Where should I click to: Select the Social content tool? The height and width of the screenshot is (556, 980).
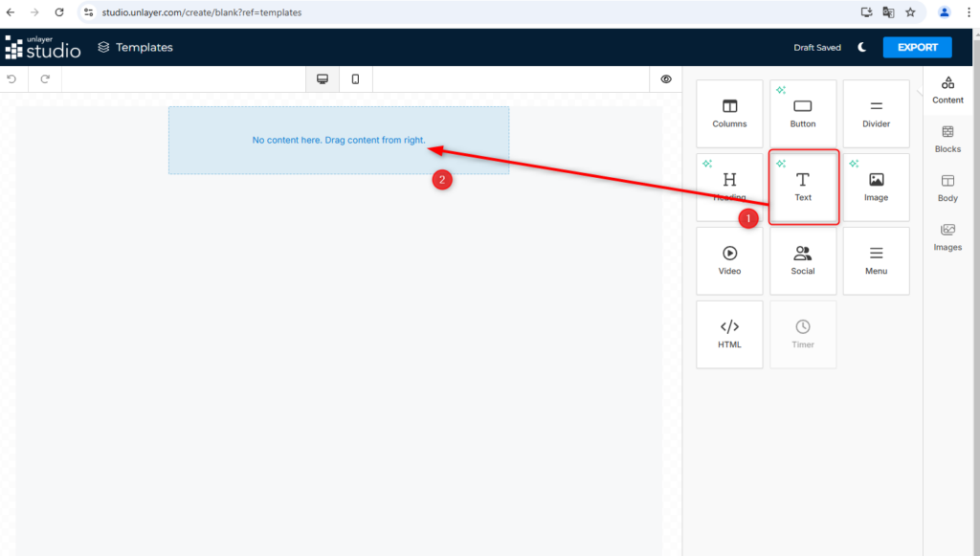[x=802, y=260]
